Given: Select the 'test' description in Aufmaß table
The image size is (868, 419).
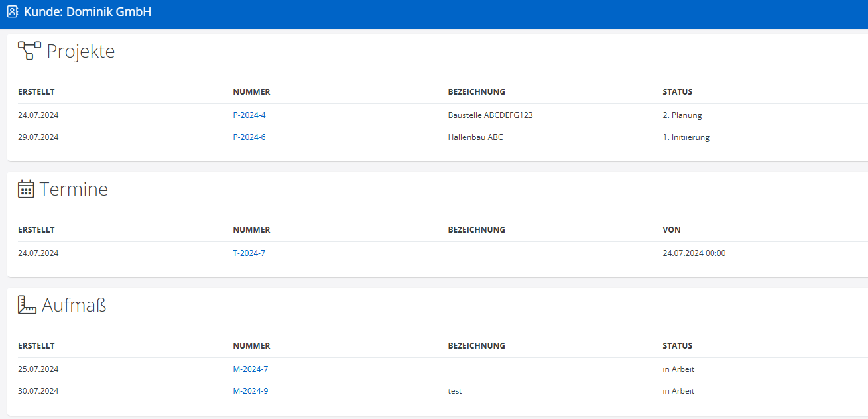Looking at the screenshot, I should pyautogui.click(x=455, y=391).
